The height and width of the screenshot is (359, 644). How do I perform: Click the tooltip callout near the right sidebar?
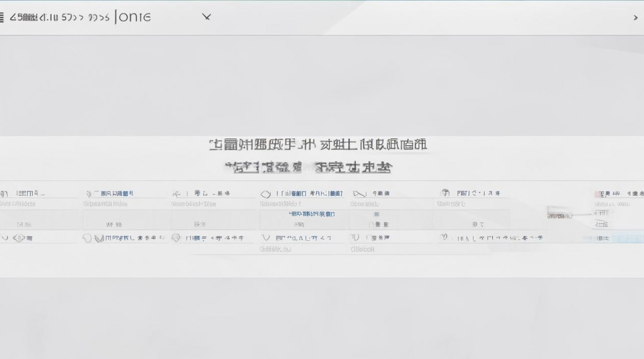click(558, 215)
